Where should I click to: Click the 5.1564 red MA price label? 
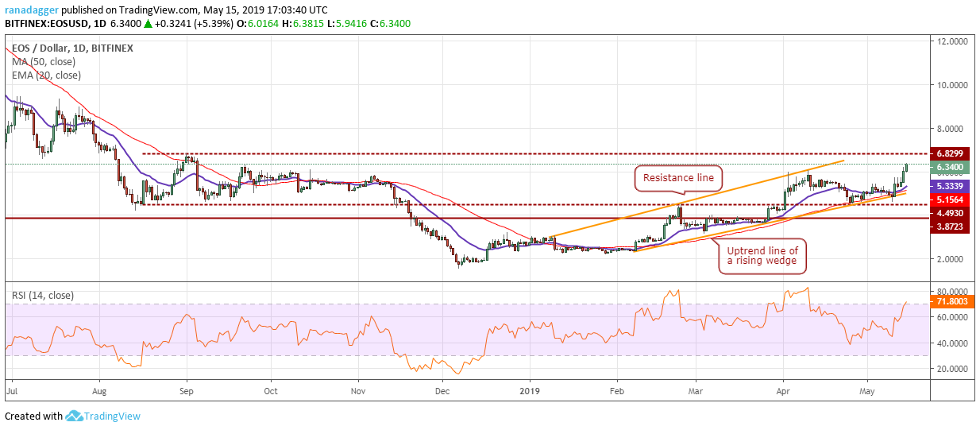pyautogui.click(x=951, y=200)
